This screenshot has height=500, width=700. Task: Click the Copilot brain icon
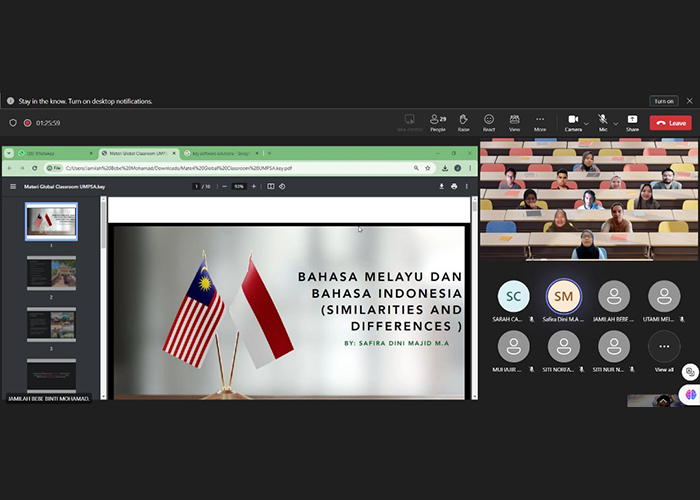pos(690,395)
